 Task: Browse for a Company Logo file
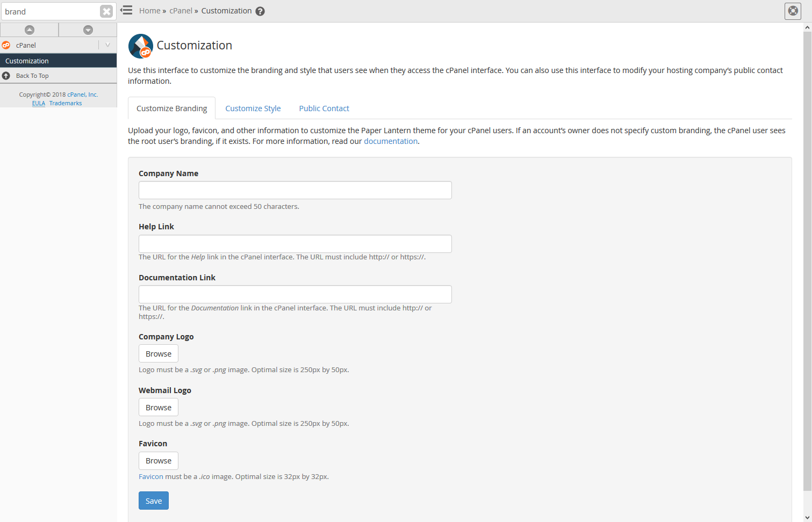pos(159,354)
